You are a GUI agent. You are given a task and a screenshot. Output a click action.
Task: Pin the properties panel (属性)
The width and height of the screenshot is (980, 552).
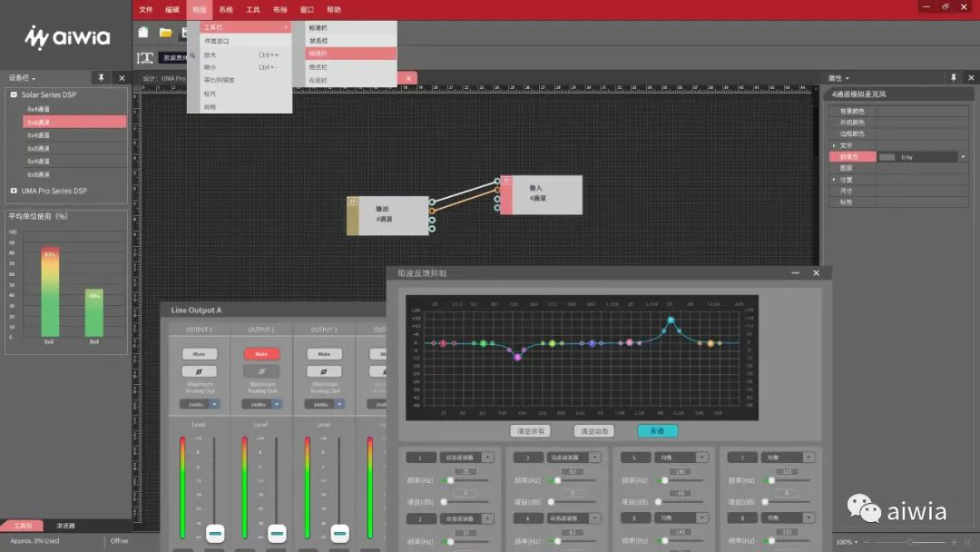point(953,78)
